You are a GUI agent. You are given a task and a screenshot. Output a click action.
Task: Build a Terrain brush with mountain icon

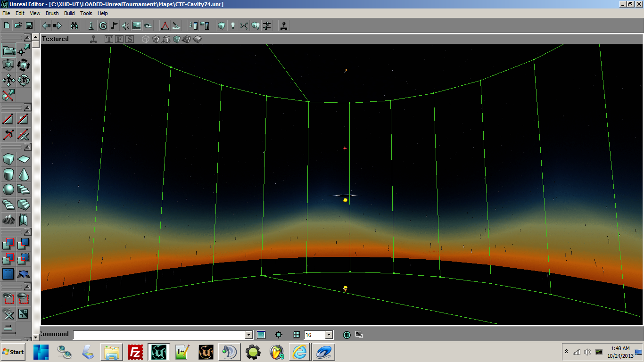point(8,219)
